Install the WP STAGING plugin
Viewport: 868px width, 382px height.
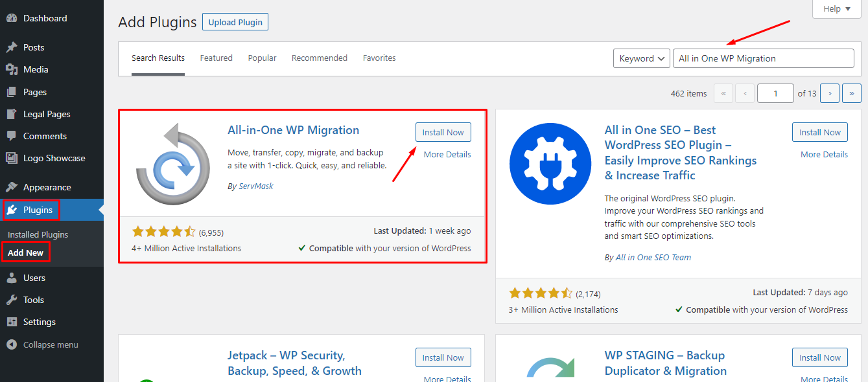point(820,357)
